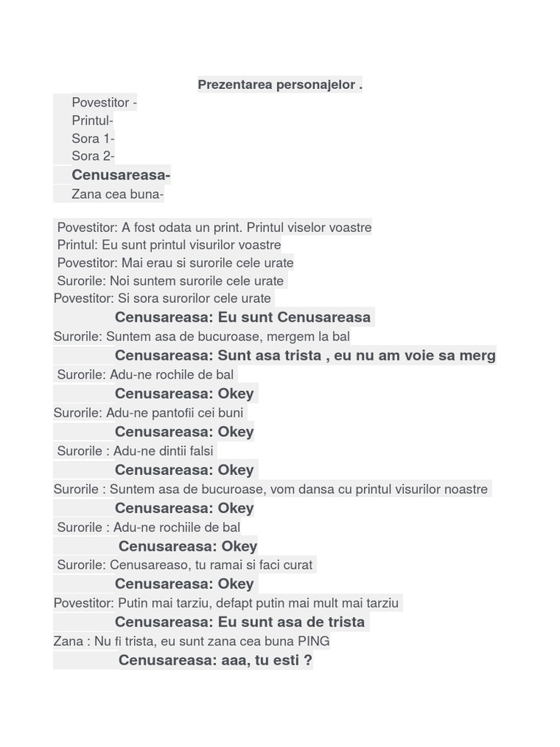
Task: Click the line 'Noi suntem surorile cele urate'
Action: pos(171,281)
